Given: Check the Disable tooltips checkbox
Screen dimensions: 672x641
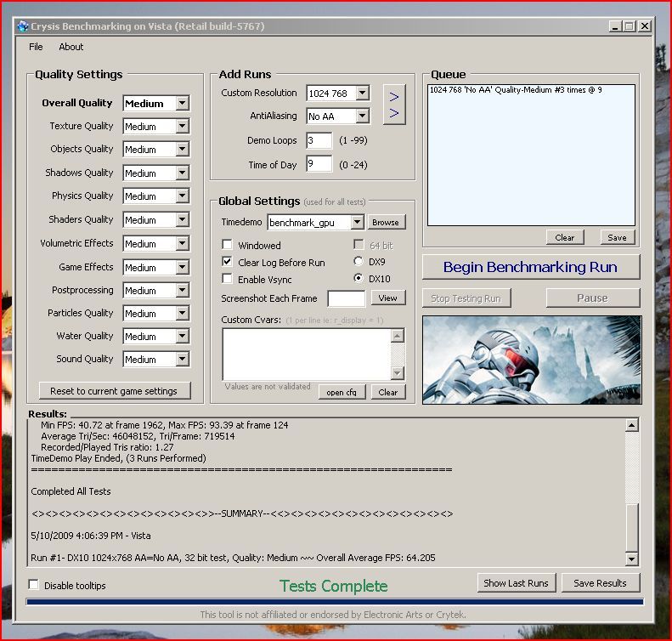Looking at the screenshot, I should (33, 584).
